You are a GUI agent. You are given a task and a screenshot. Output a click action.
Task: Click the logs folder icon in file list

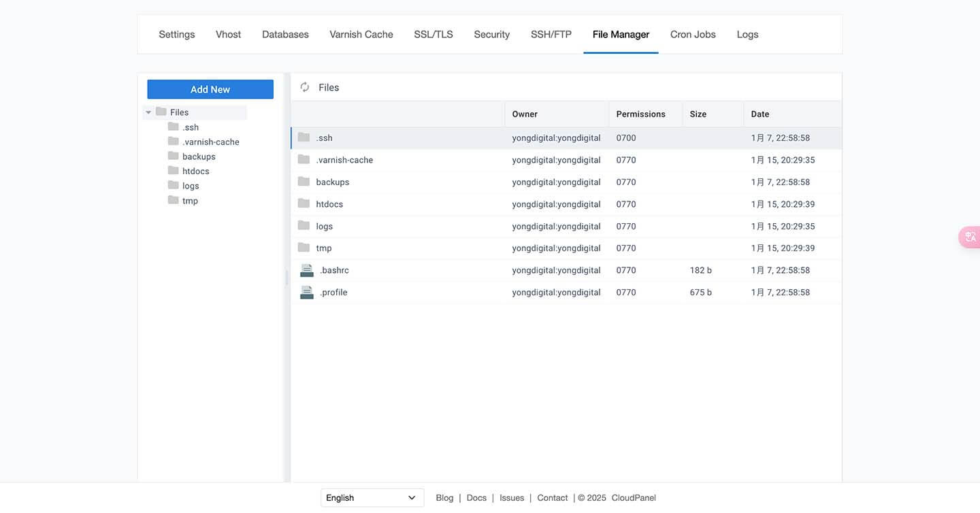tap(304, 225)
